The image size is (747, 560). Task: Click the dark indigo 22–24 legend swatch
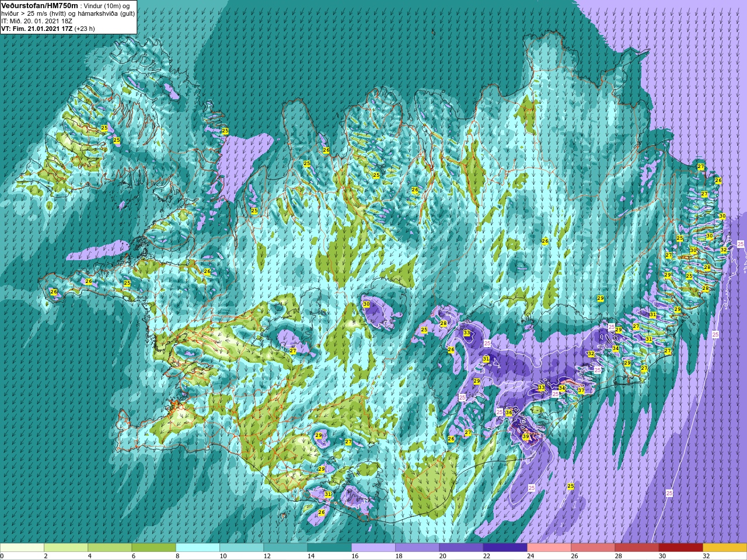[x=505, y=548]
